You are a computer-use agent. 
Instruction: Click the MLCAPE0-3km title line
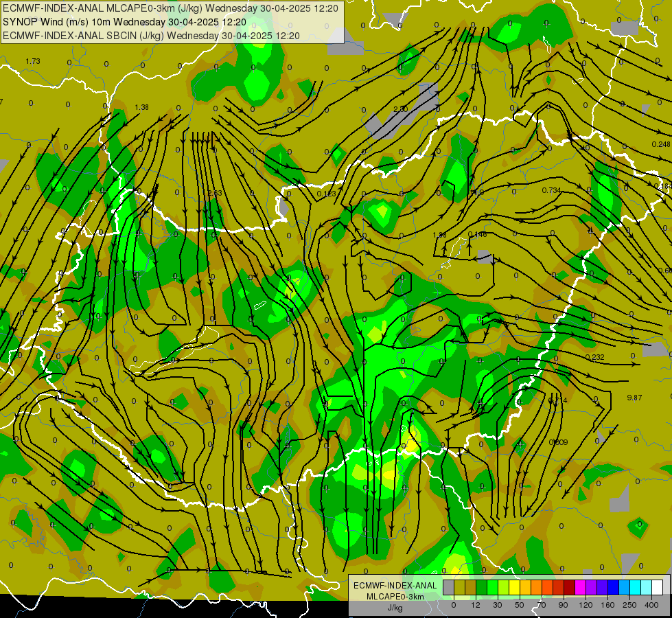170,8
